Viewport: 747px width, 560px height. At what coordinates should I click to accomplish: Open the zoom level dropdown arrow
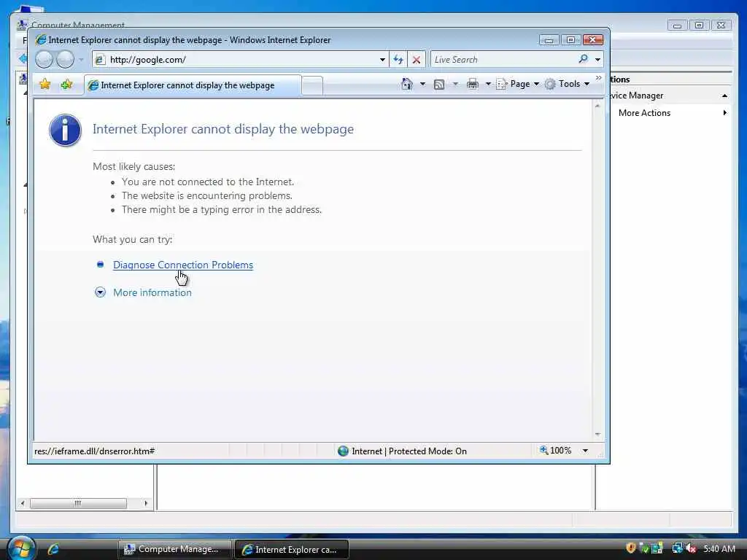(585, 451)
